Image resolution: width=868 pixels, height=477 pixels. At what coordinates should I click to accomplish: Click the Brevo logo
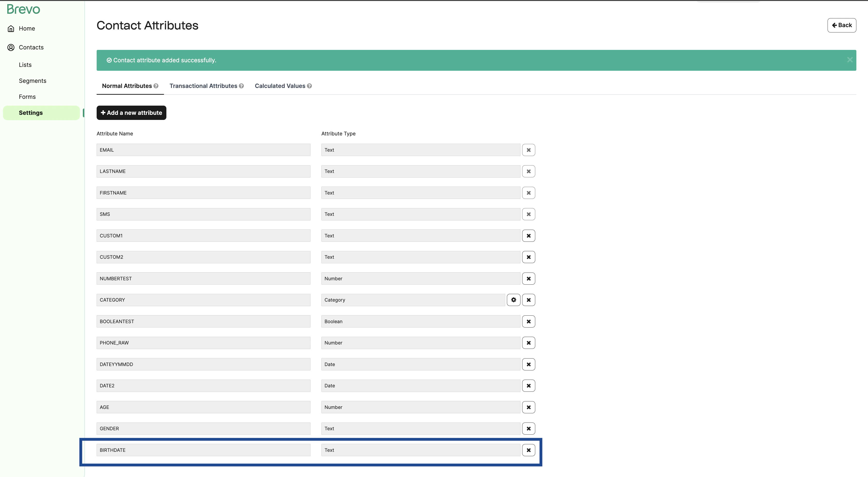[23, 9]
